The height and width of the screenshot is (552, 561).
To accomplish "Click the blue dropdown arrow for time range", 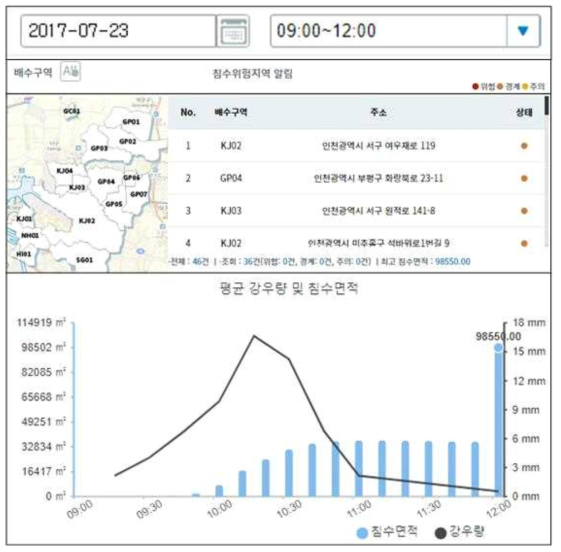I will pyautogui.click(x=523, y=31).
